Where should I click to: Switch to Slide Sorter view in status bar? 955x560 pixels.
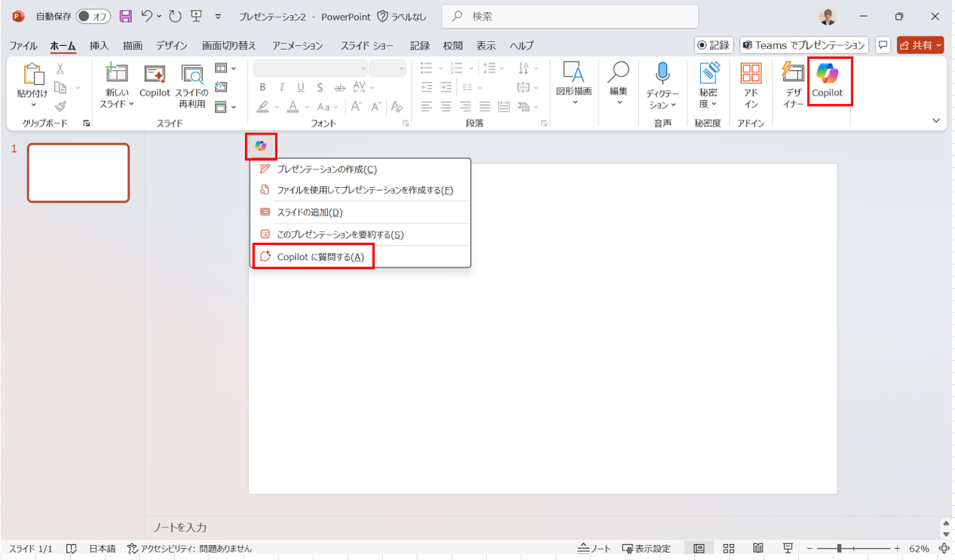[x=728, y=549]
